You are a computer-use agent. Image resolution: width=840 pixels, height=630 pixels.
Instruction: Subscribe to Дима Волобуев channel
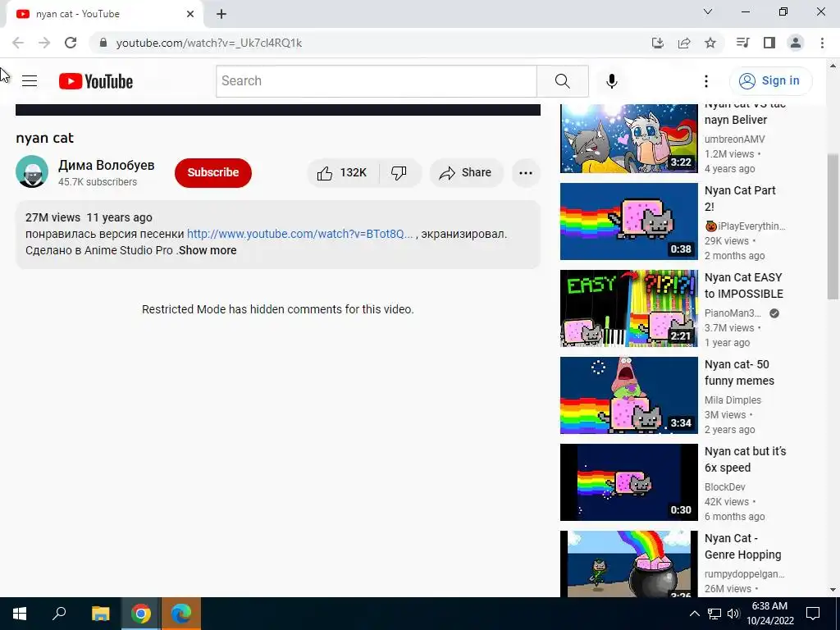pyautogui.click(x=212, y=172)
